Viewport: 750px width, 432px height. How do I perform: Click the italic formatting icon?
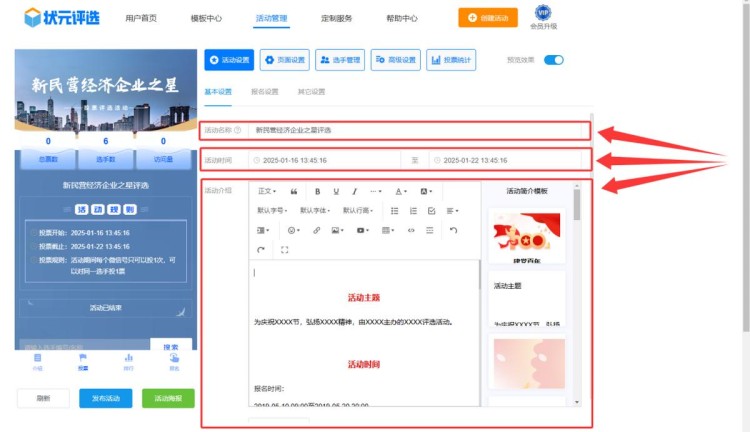click(355, 191)
